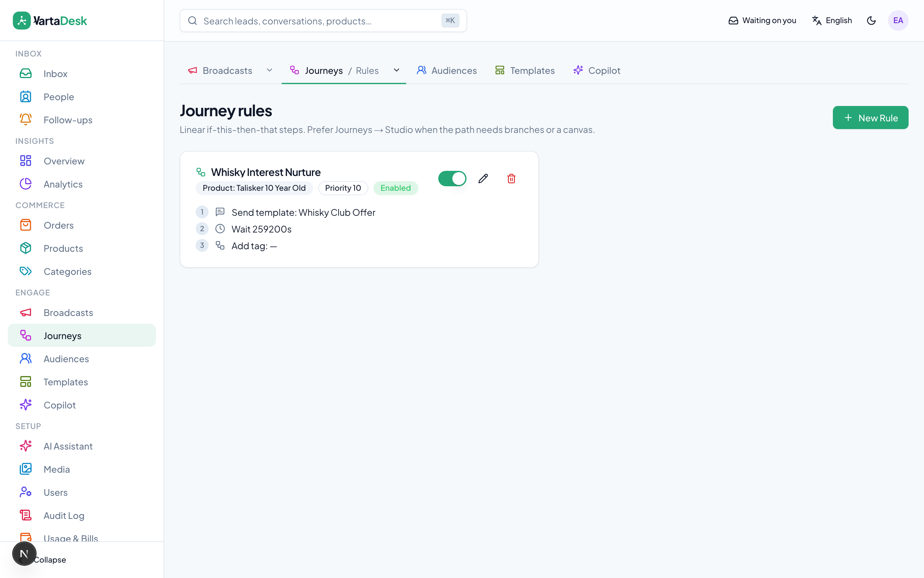This screenshot has height=578, width=924.
Task: Open Waiting on you
Action: [x=762, y=21]
